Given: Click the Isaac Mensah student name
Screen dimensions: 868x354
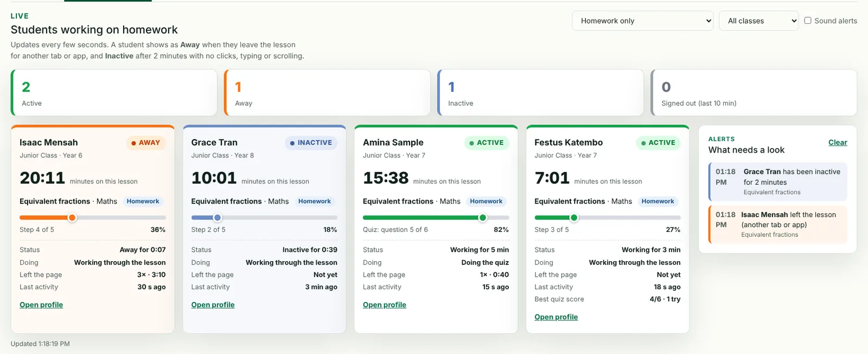Looking at the screenshot, I should click(x=49, y=142).
